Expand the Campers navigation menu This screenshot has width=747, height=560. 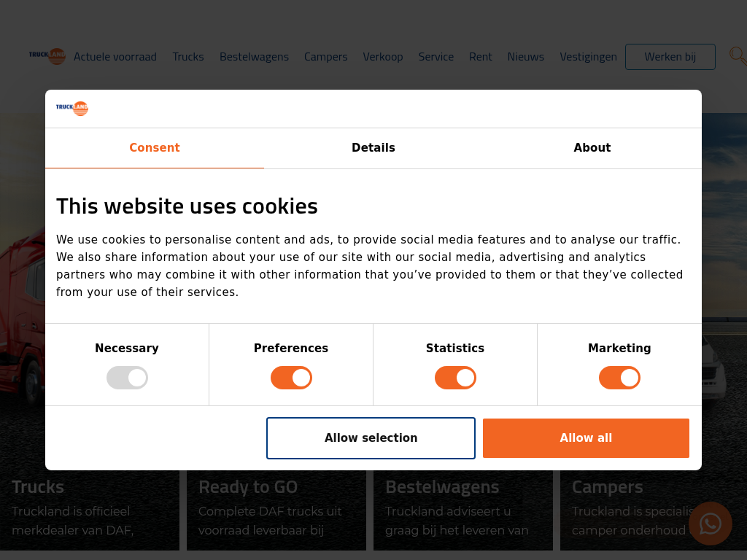(326, 57)
